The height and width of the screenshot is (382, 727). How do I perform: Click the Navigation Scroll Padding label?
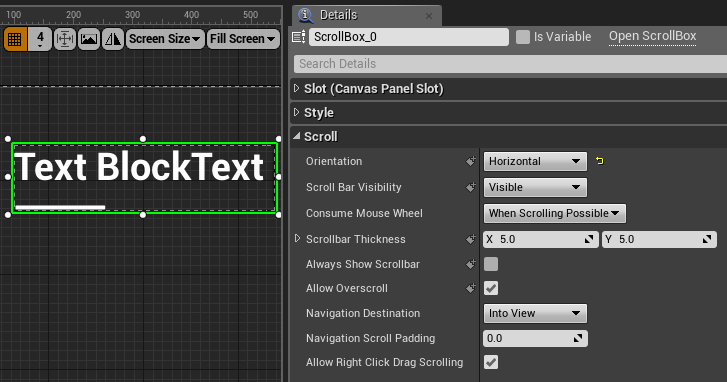[x=370, y=338]
